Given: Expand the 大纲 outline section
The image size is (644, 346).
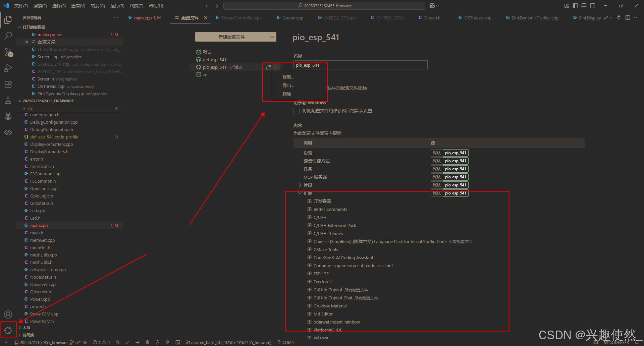Looking at the screenshot, I should [19, 328].
